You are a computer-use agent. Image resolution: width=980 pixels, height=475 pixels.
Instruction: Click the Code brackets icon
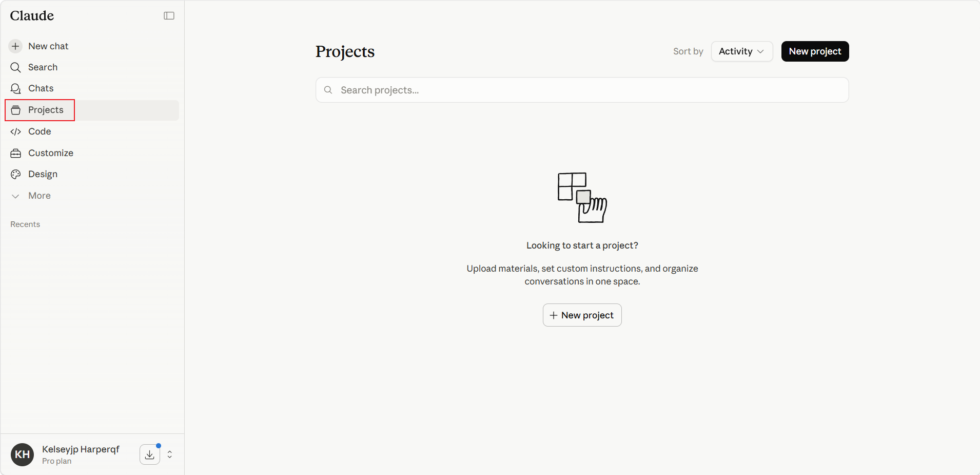(x=16, y=131)
